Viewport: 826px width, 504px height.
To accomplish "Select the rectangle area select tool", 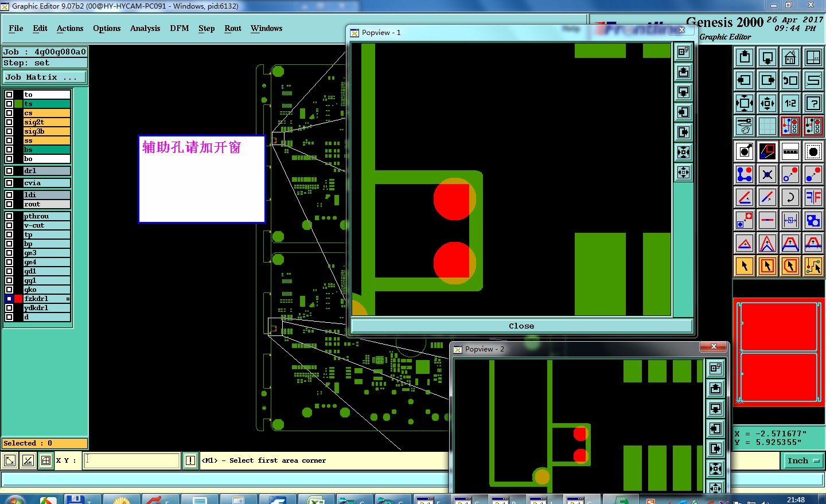I will (767, 266).
